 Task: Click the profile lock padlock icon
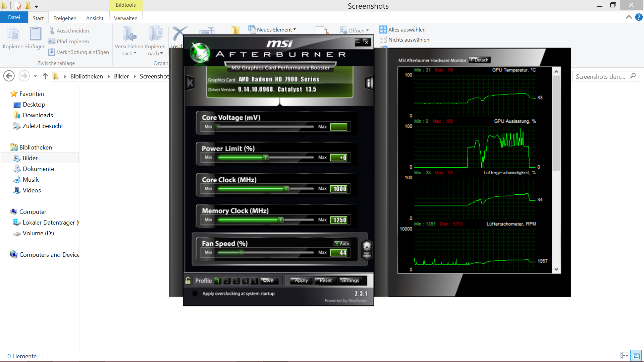click(x=188, y=281)
